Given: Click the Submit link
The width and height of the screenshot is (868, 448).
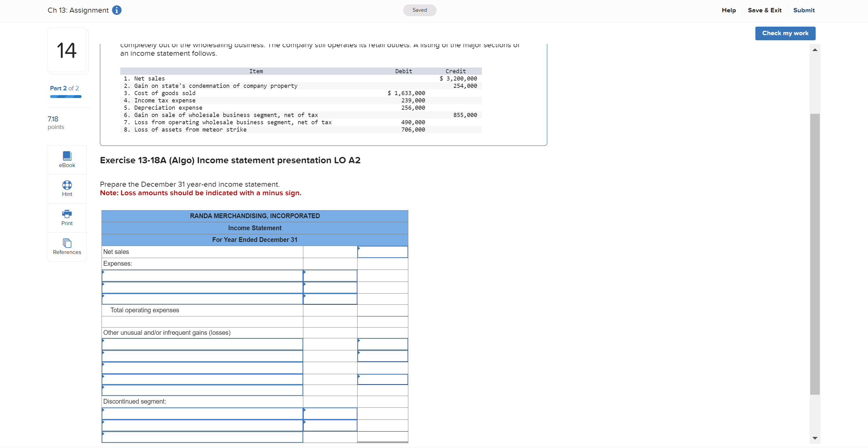Looking at the screenshot, I should tap(804, 10).
